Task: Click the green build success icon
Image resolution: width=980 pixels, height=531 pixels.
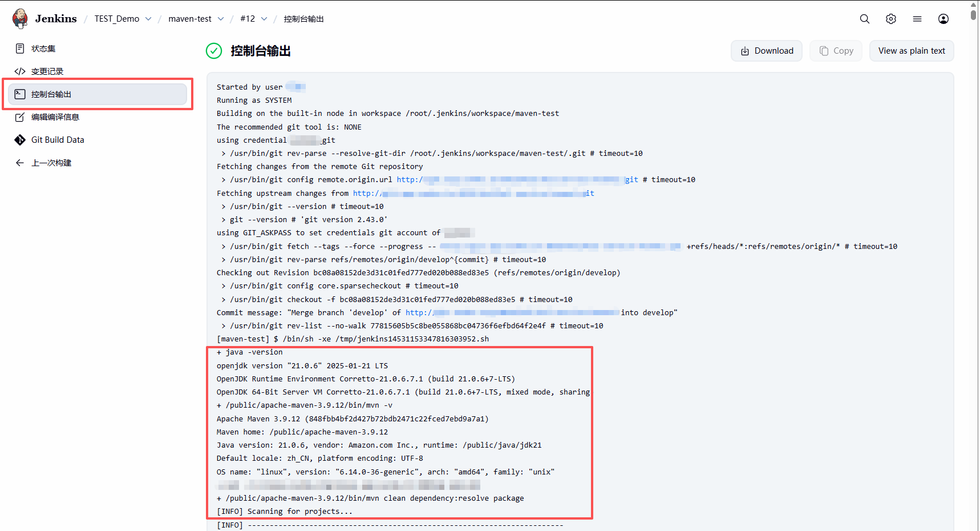Action: click(214, 51)
